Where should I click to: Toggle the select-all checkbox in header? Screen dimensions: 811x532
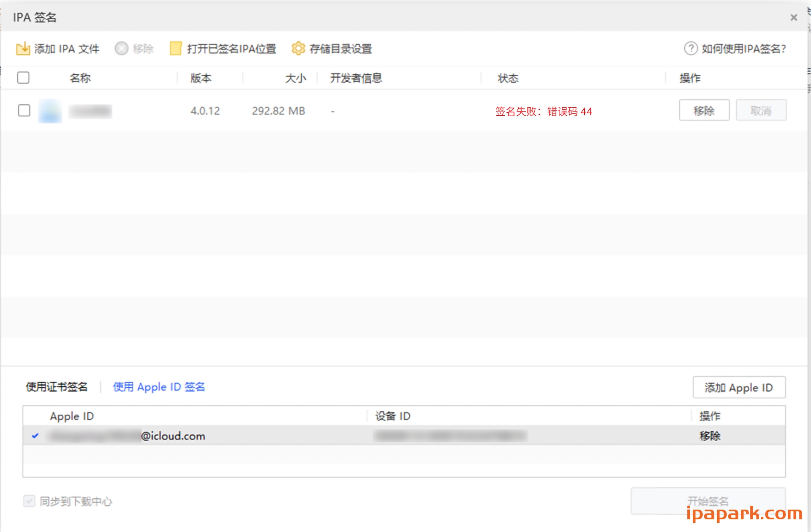(23, 78)
